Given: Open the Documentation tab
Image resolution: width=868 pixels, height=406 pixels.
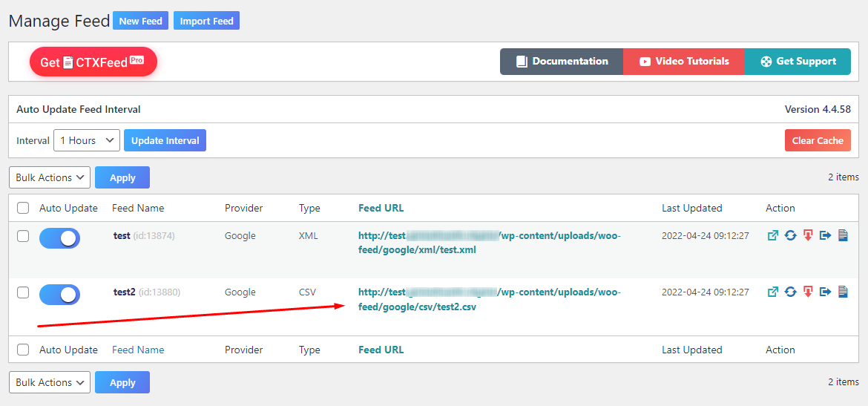Looking at the screenshot, I should click(562, 62).
